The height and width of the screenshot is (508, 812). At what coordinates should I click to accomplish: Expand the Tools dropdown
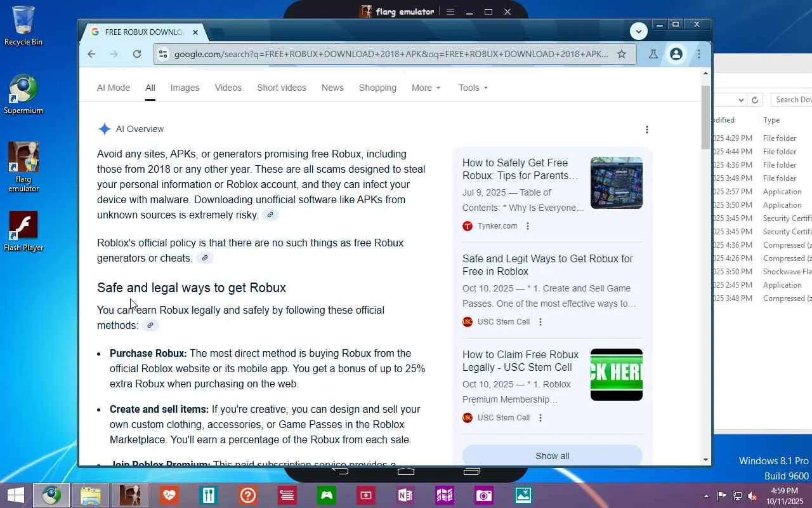473,88
